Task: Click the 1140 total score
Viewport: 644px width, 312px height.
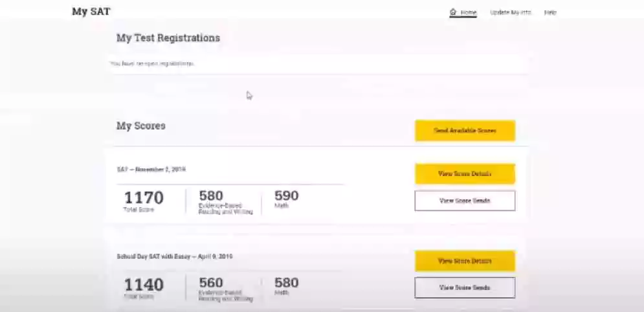Action: [144, 285]
